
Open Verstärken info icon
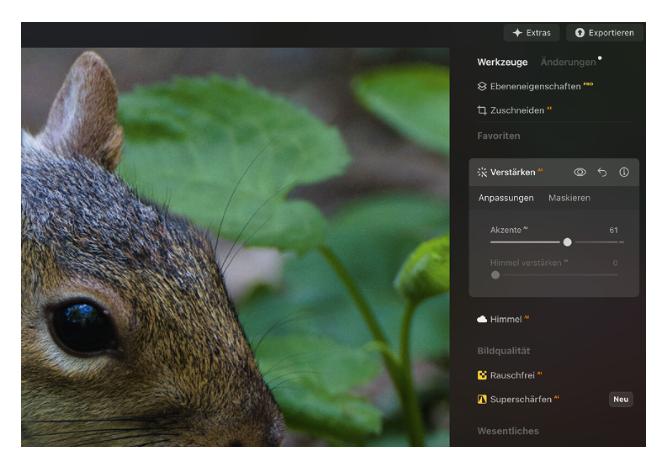click(x=624, y=172)
